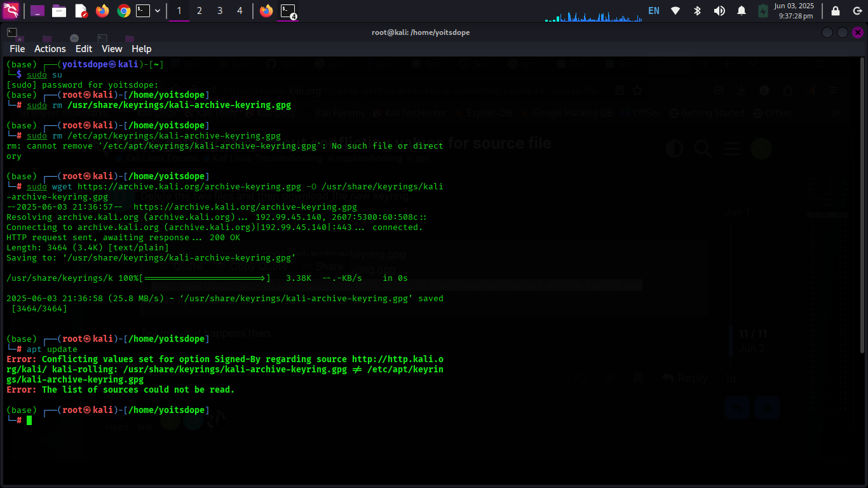Switch to workspace 2
The image size is (868, 488).
tap(200, 11)
